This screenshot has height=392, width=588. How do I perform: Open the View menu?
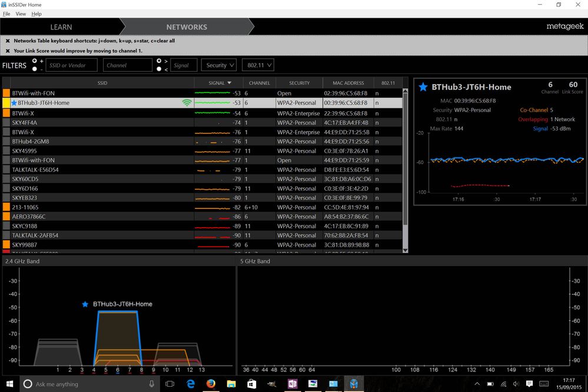pyautogui.click(x=21, y=14)
